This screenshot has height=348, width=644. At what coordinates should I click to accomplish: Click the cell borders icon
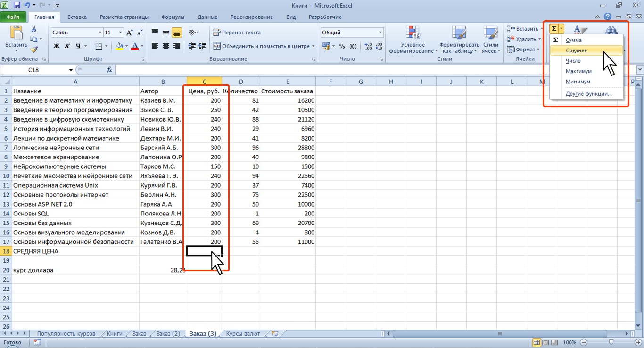99,46
